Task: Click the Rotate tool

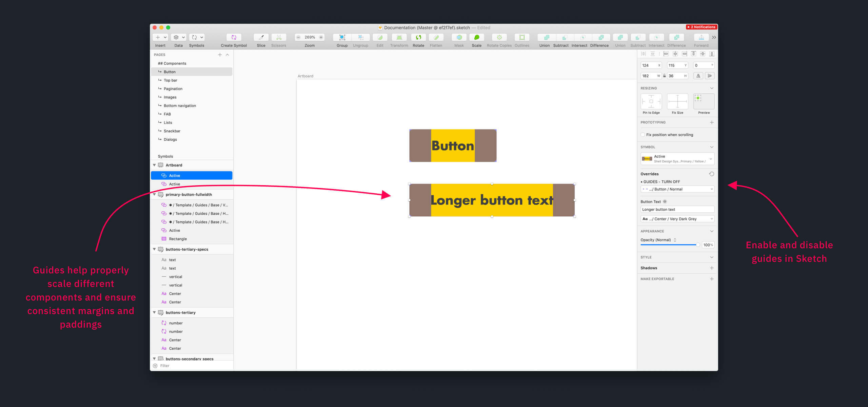Action: click(418, 37)
